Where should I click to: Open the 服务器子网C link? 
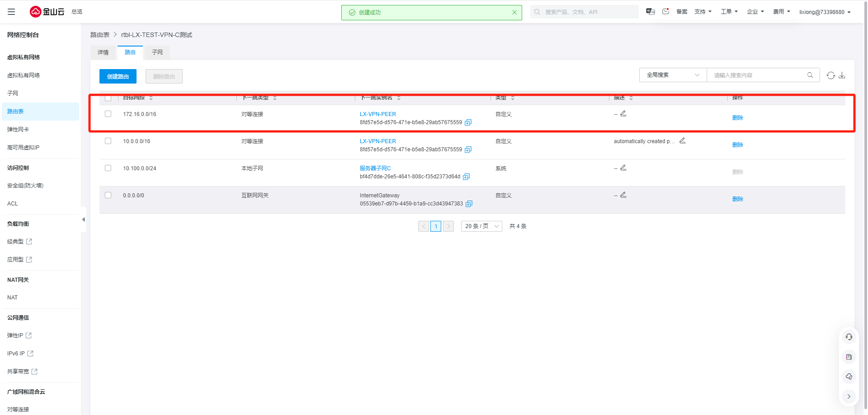(375, 168)
